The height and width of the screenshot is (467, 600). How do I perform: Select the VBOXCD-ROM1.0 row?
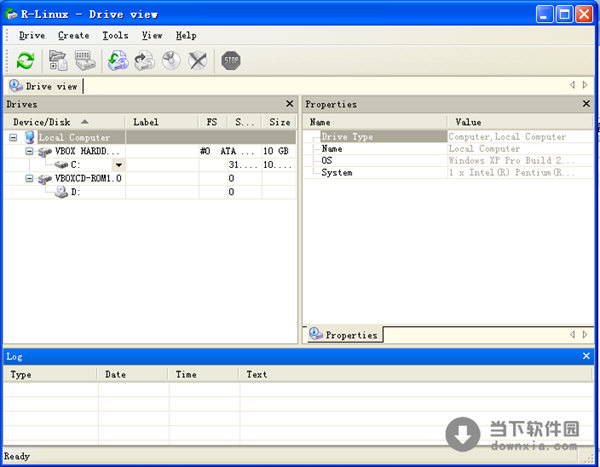(150, 178)
